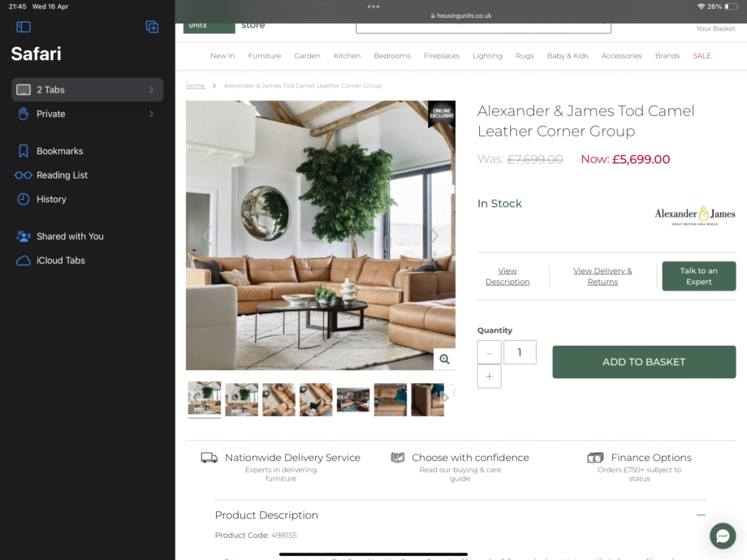The height and width of the screenshot is (560, 747).
Task: Open the Rugs menu
Action: [525, 56]
